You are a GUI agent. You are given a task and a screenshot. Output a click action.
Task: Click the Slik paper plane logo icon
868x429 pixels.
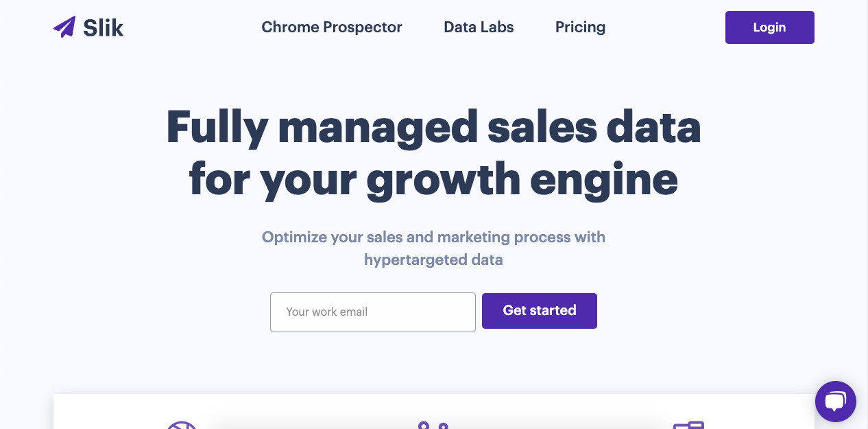pyautogui.click(x=64, y=27)
